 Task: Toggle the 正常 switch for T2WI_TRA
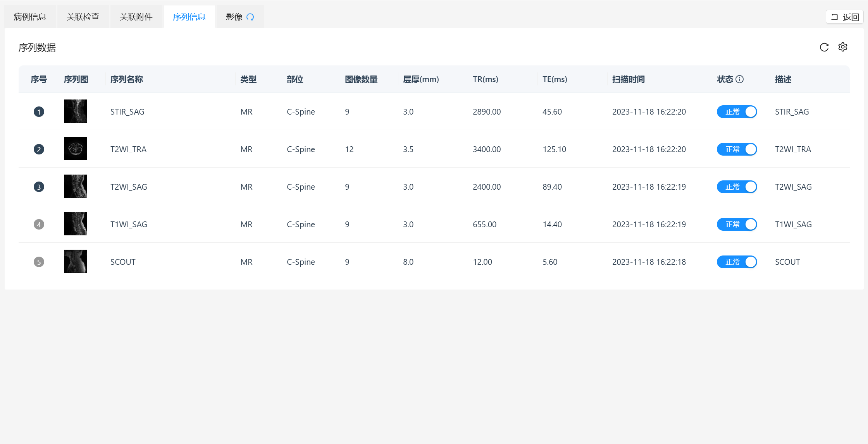[x=737, y=149]
